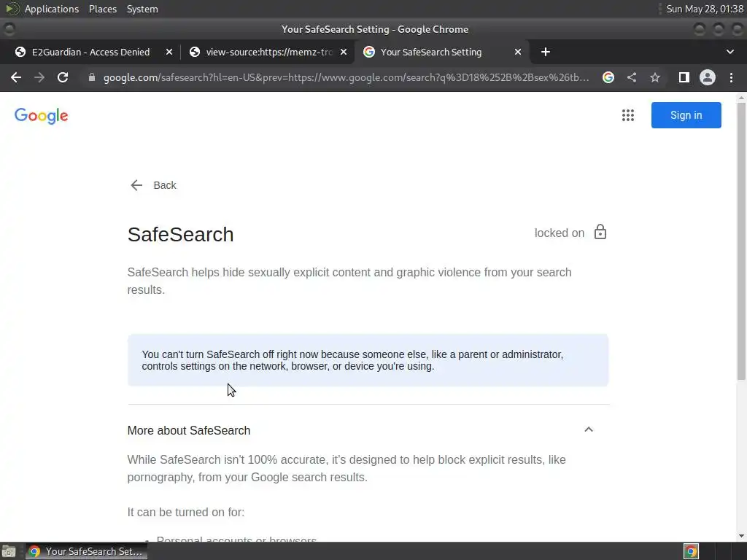Click the 'While SafeSearch isn't 100% accurate' paragraph
Image resolution: width=747 pixels, height=560 pixels.
(347, 469)
